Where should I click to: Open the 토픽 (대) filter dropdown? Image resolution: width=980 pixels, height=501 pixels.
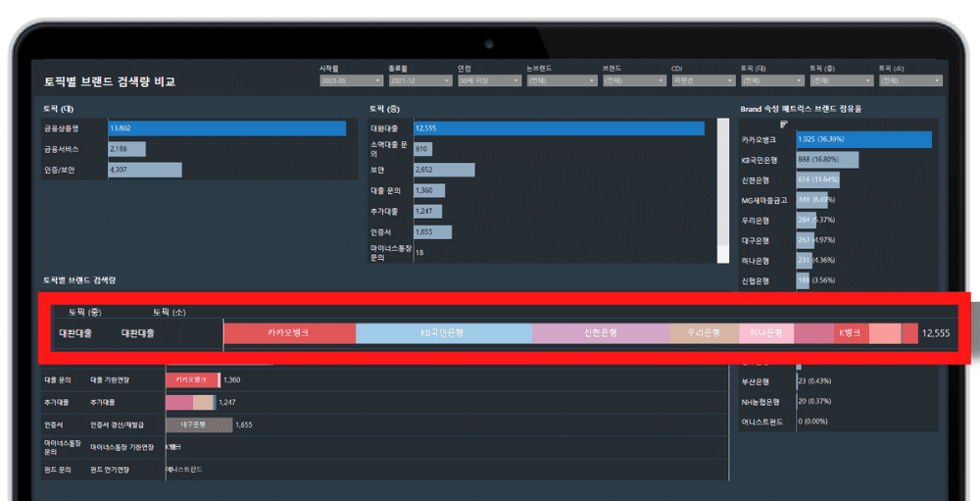point(772,80)
